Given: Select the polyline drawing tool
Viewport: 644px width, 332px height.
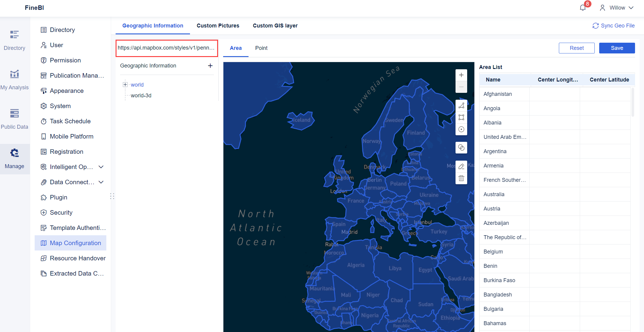Looking at the screenshot, I should pyautogui.click(x=461, y=105).
